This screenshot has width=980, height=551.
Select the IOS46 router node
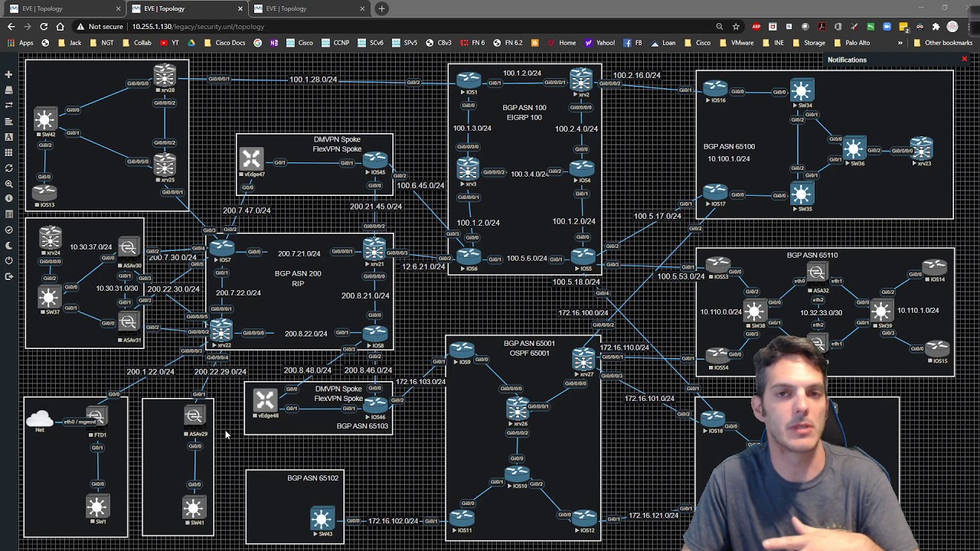375,404
